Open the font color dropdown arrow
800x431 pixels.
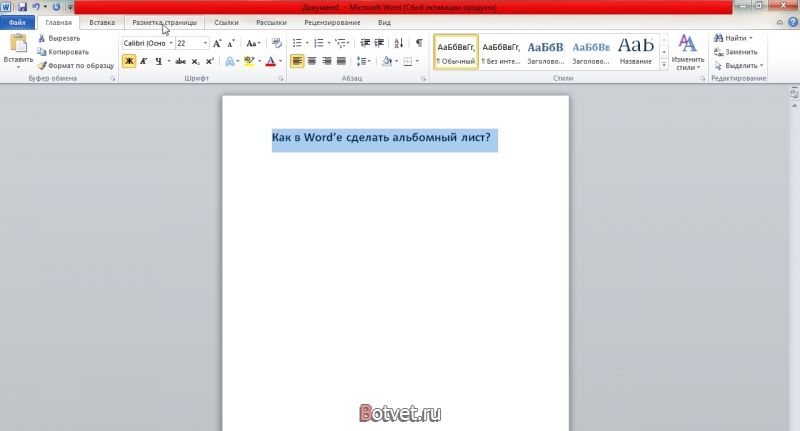pos(280,61)
